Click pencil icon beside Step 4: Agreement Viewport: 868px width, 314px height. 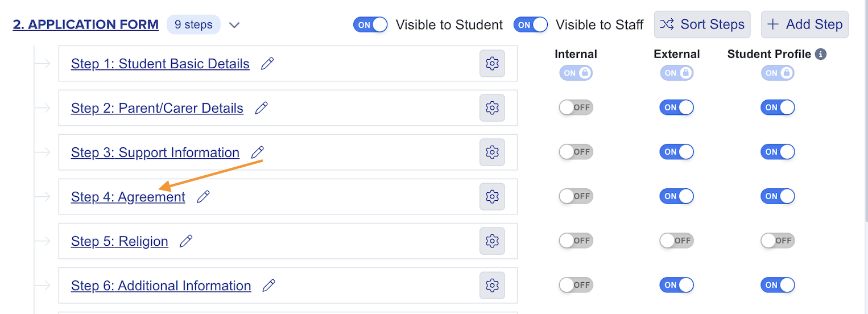click(203, 197)
